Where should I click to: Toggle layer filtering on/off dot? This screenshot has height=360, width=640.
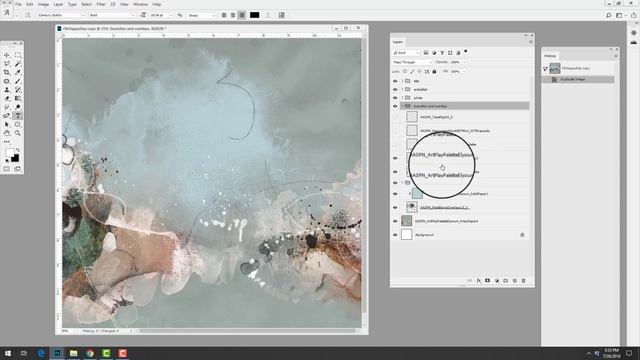click(466, 52)
